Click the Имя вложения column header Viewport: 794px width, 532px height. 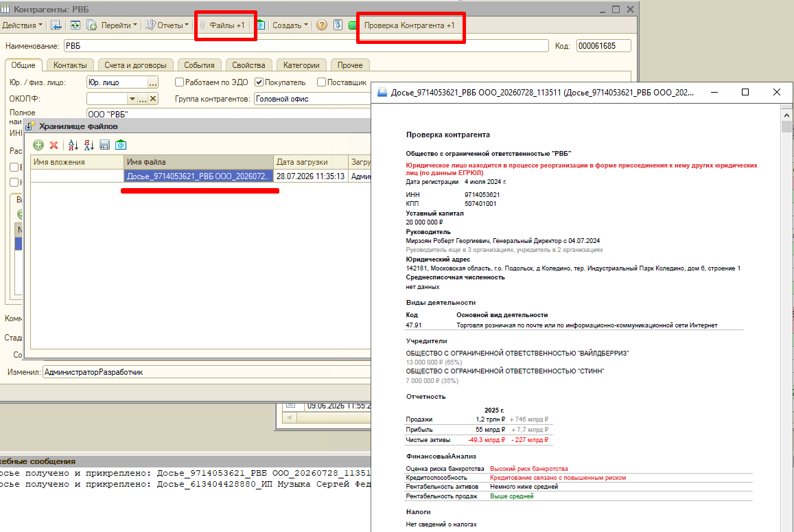tap(77, 162)
